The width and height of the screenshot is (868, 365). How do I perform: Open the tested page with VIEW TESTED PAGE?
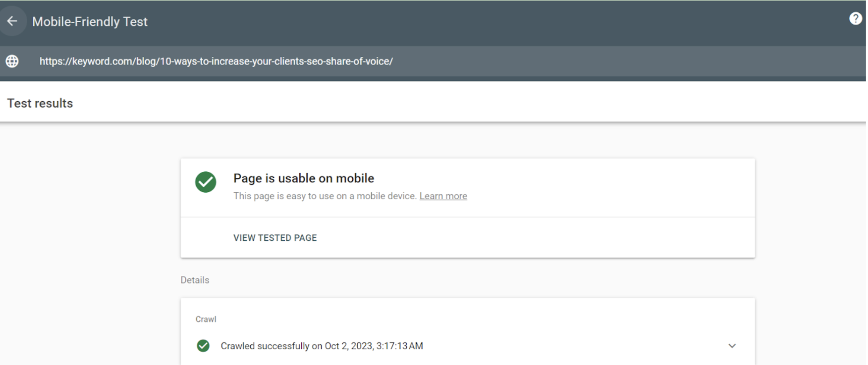point(275,238)
